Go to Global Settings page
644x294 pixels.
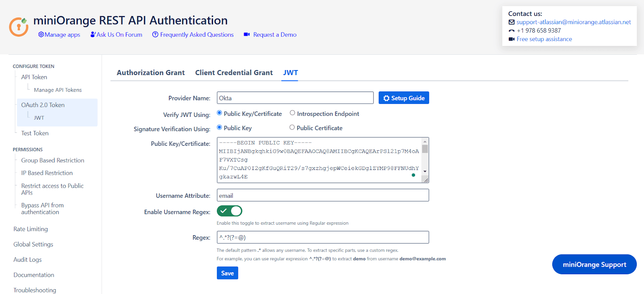point(33,244)
